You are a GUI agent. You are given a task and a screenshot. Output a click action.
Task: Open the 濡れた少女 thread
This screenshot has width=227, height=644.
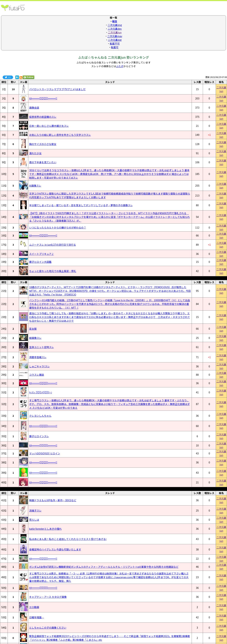(x=35, y=154)
